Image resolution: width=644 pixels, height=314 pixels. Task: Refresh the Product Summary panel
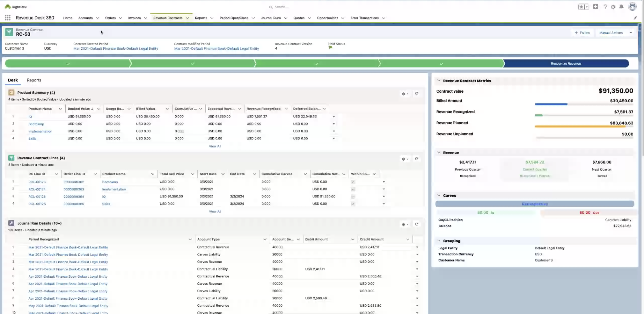coord(417,93)
